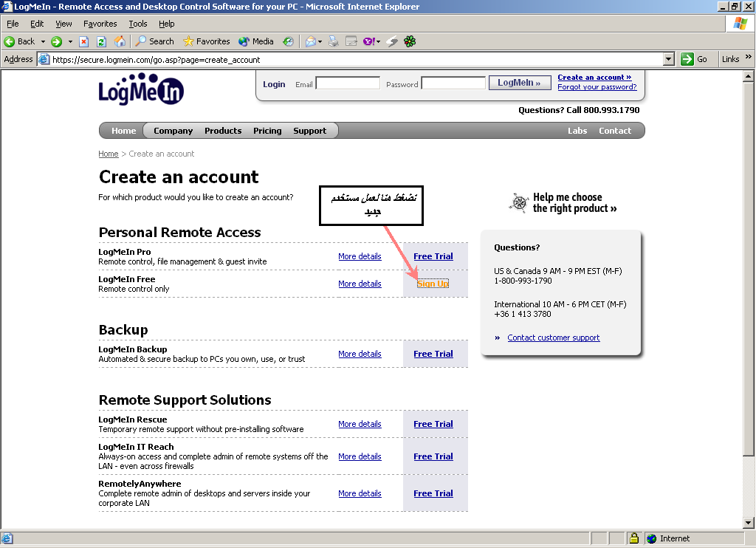Screen dimensions: 756x548
Task: Click the Create an account » link
Action: [x=594, y=78]
